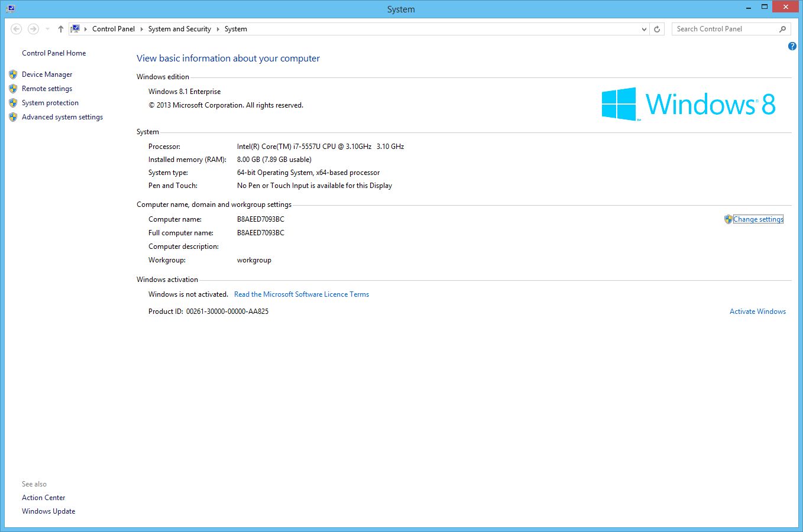Click the search magnifier icon
Image resolution: width=803 pixels, height=532 pixels.
coord(783,29)
